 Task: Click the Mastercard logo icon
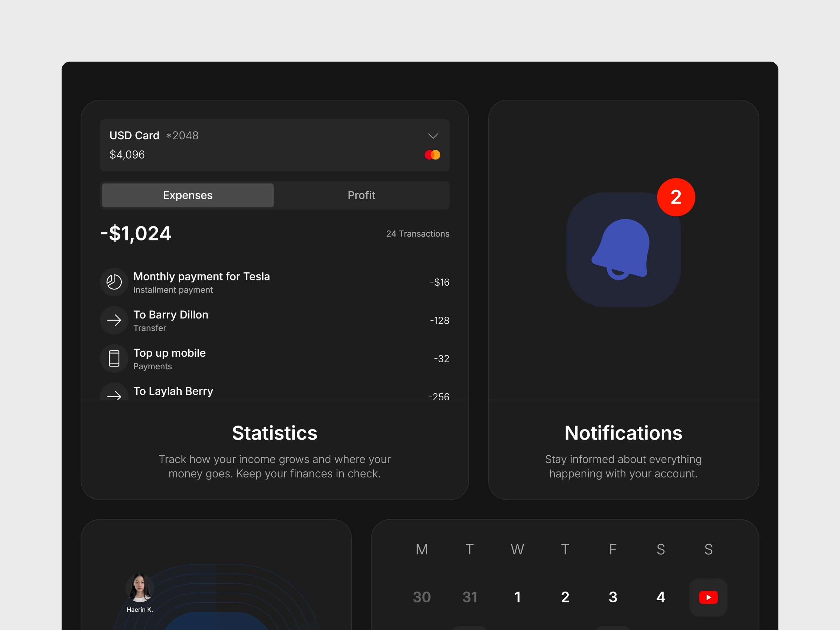click(x=433, y=155)
